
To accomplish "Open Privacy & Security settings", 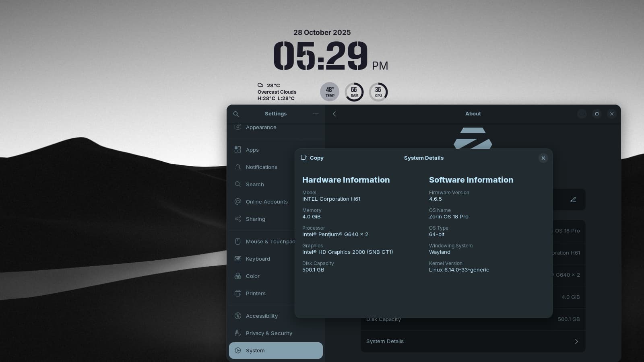I will pyautogui.click(x=269, y=333).
